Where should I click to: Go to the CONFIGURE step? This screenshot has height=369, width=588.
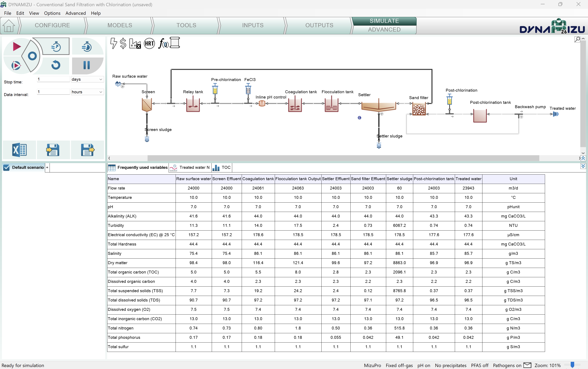coord(52,25)
